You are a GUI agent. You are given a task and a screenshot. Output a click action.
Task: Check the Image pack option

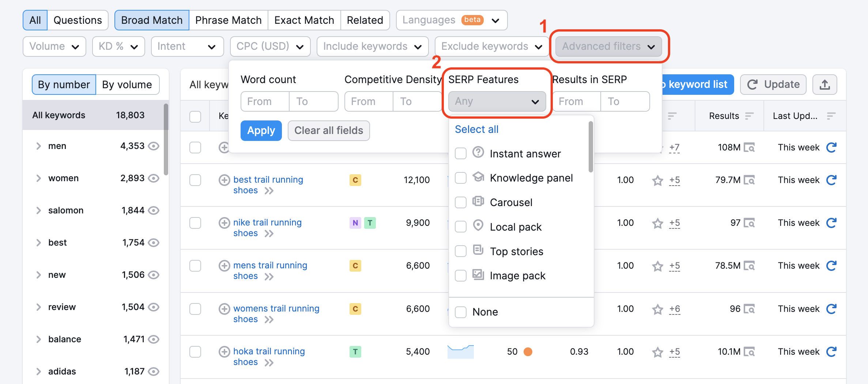tap(460, 275)
